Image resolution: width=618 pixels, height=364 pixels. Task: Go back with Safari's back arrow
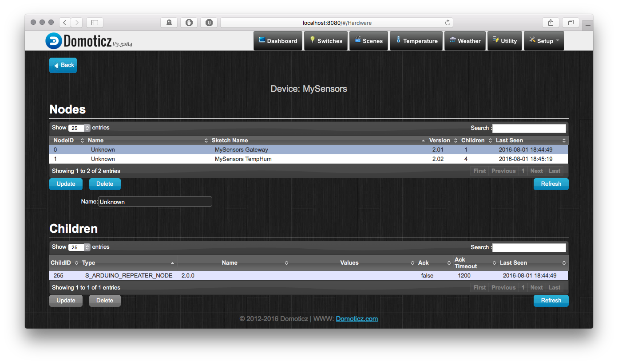click(65, 23)
